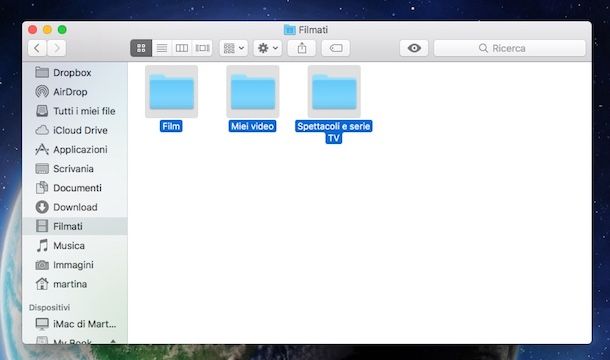Go forward with the right arrow button
610x360 pixels.
[57, 48]
